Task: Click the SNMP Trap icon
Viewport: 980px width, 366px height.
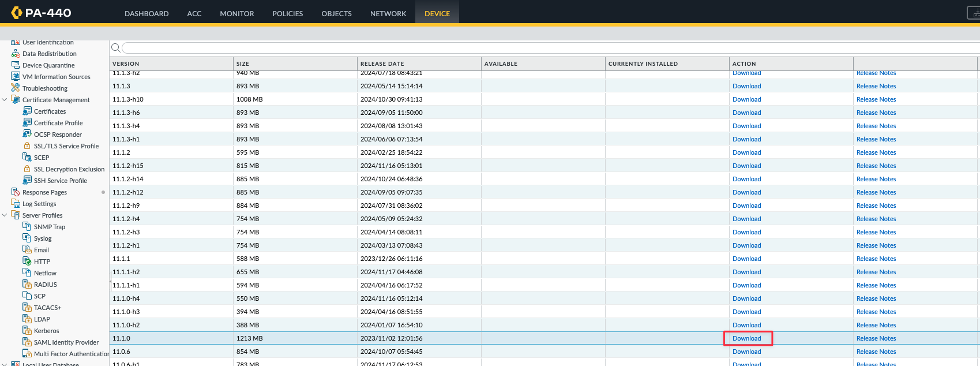Action: coord(27,227)
